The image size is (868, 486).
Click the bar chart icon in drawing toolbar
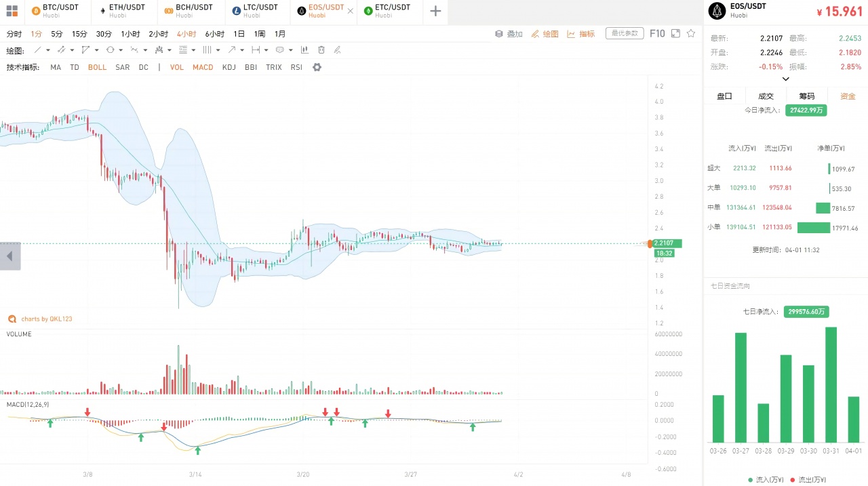pyautogui.click(x=304, y=49)
